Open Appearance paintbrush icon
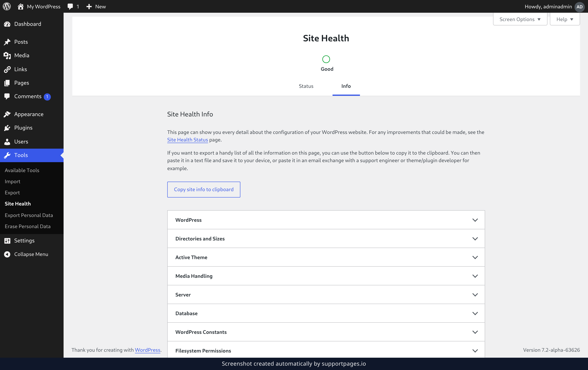The height and width of the screenshot is (370, 588). coord(7,114)
